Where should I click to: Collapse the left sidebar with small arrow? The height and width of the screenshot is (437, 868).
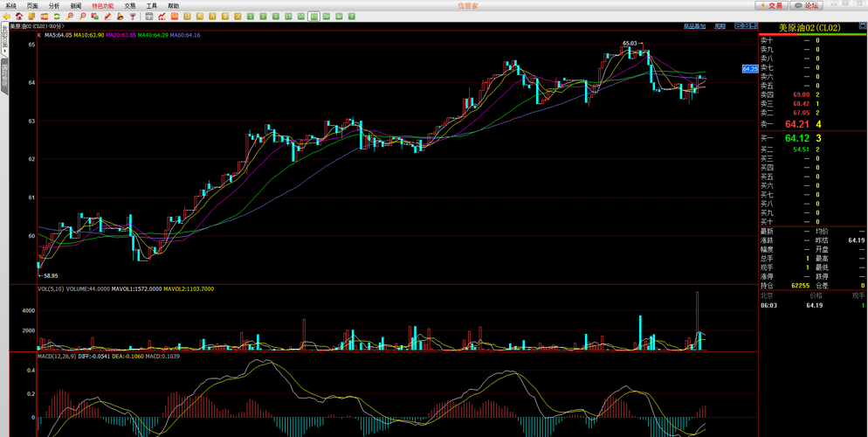(4, 51)
